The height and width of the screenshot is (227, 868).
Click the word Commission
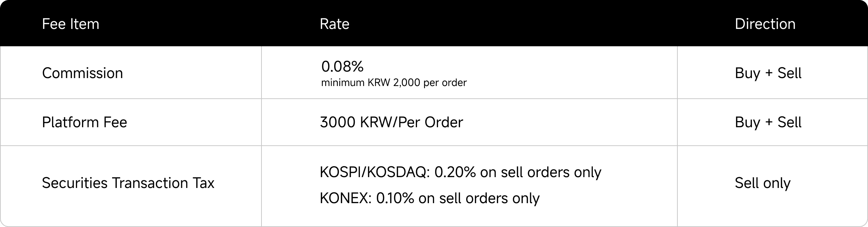point(82,73)
